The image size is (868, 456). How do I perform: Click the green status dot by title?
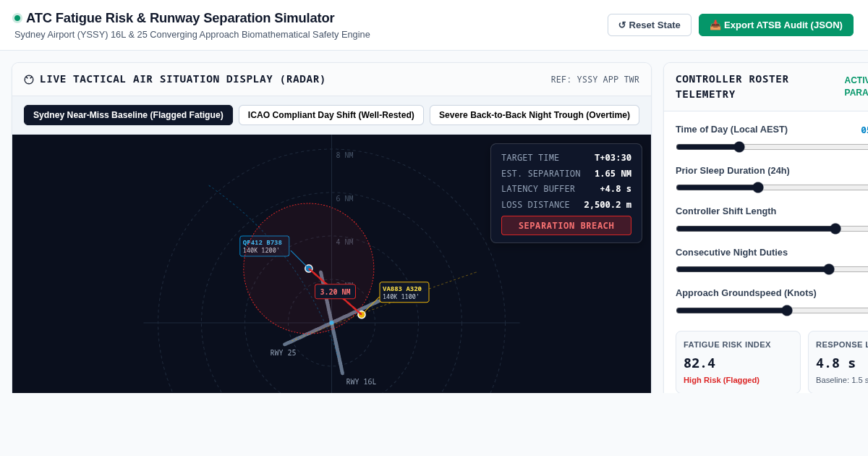coord(17,18)
